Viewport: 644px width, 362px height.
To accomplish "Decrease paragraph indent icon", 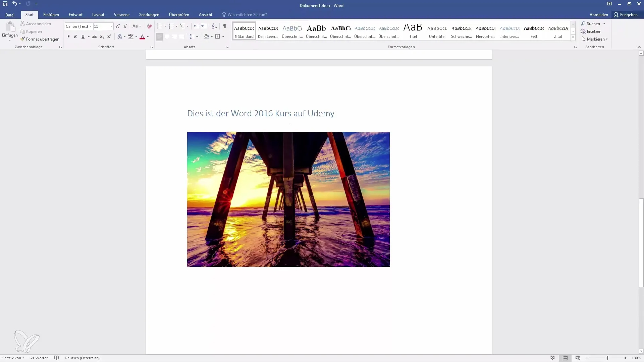I will pyautogui.click(x=197, y=26).
